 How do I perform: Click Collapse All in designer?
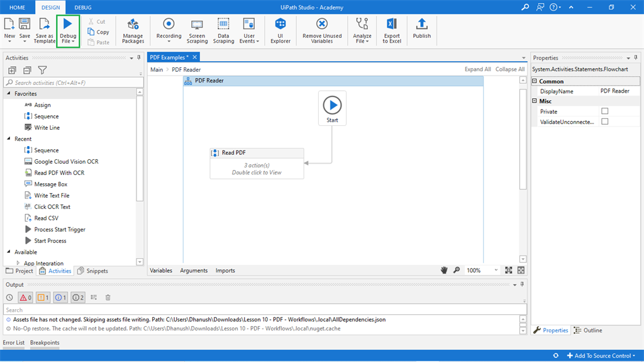(x=509, y=69)
